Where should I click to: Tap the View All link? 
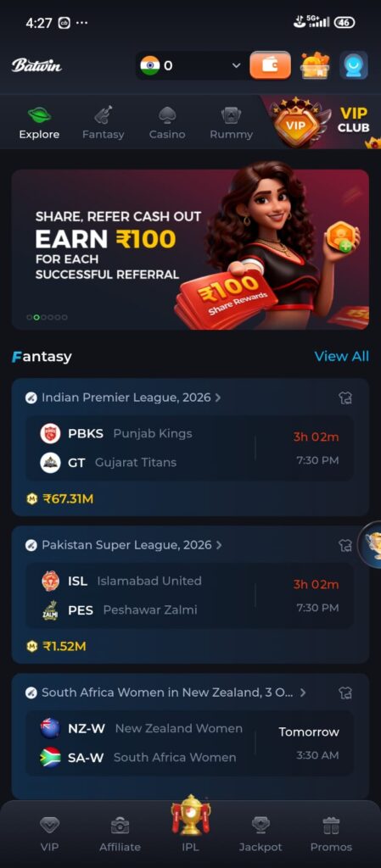[342, 357]
